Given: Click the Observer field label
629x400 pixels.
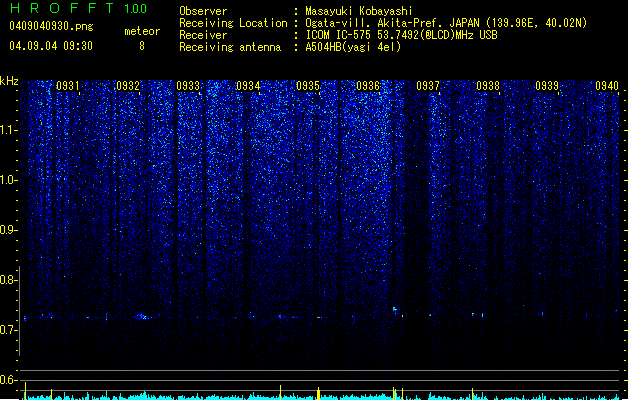Looking at the screenshot, I should pyautogui.click(x=203, y=11).
